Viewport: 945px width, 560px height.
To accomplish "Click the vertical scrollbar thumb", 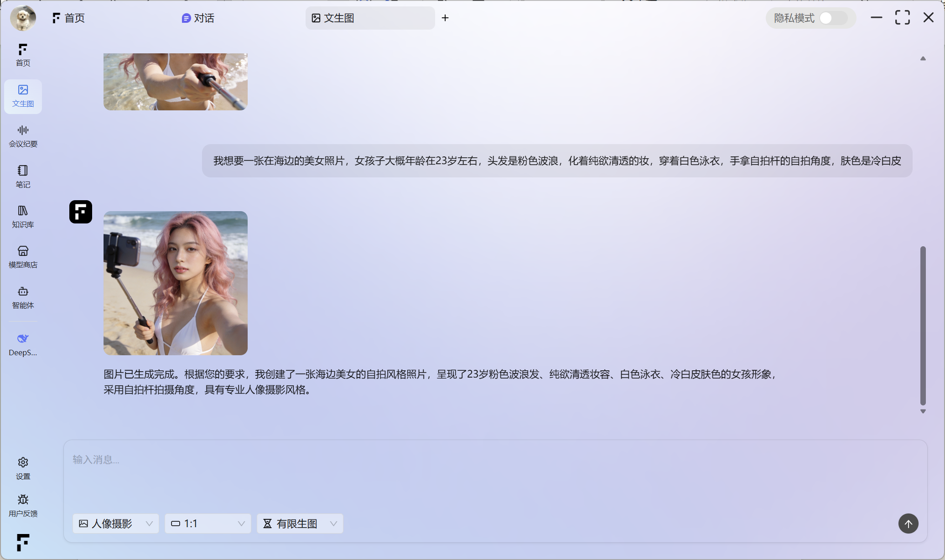I will click(x=923, y=325).
